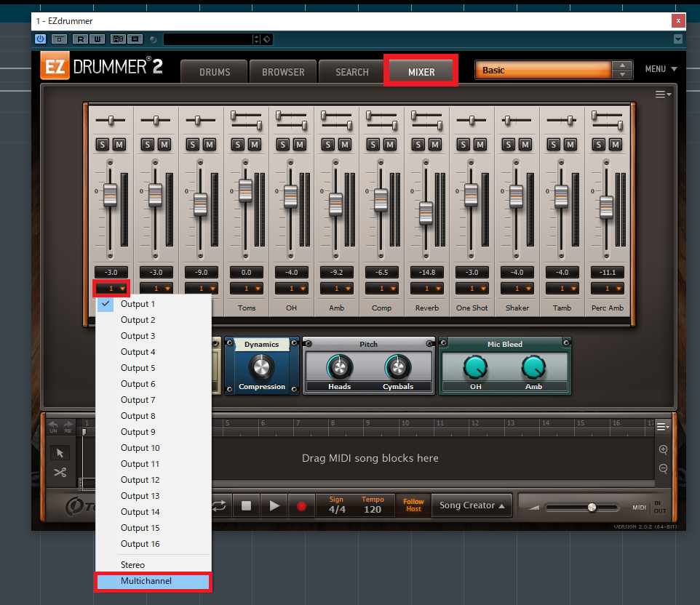700x605 pixels.
Task: Open the song track options menu icon
Action: pyautogui.click(x=663, y=427)
